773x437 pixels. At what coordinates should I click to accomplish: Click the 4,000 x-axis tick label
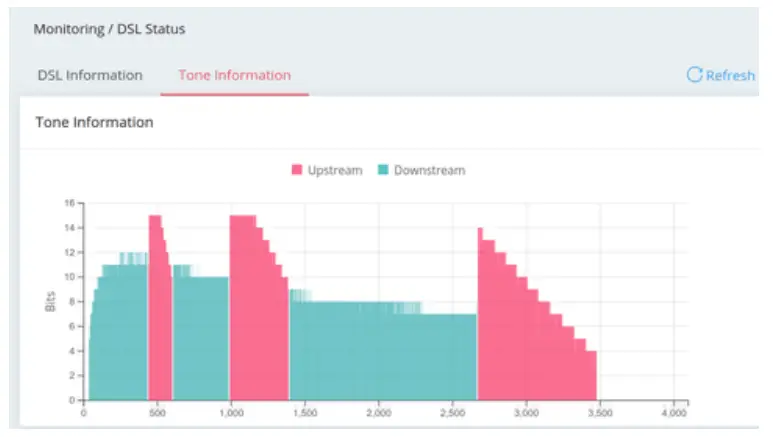point(674,413)
